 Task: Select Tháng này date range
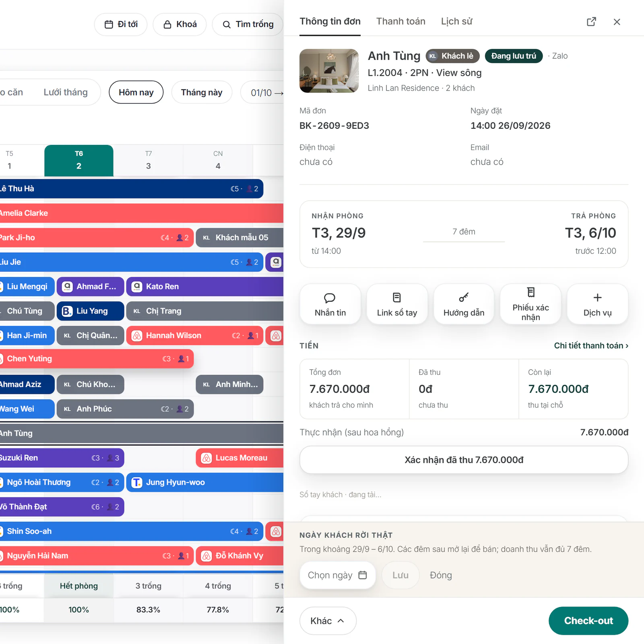coord(202,92)
